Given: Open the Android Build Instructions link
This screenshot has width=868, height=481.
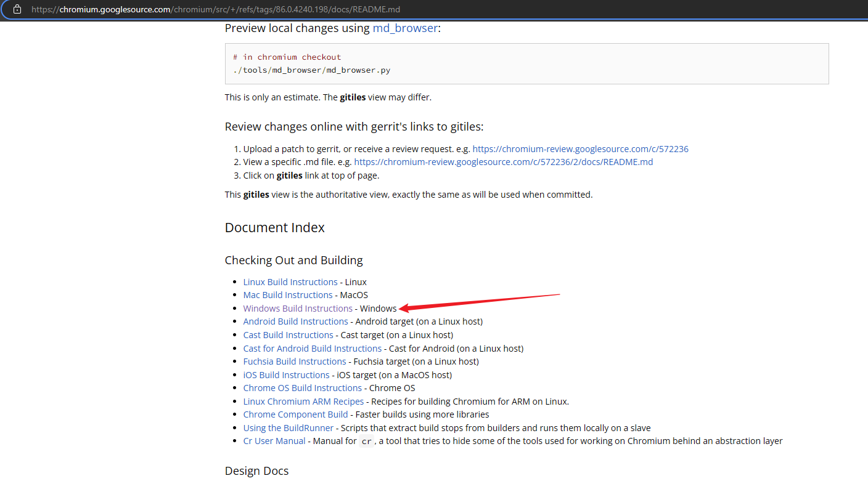Looking at the screenshot, I should [295, 321].
